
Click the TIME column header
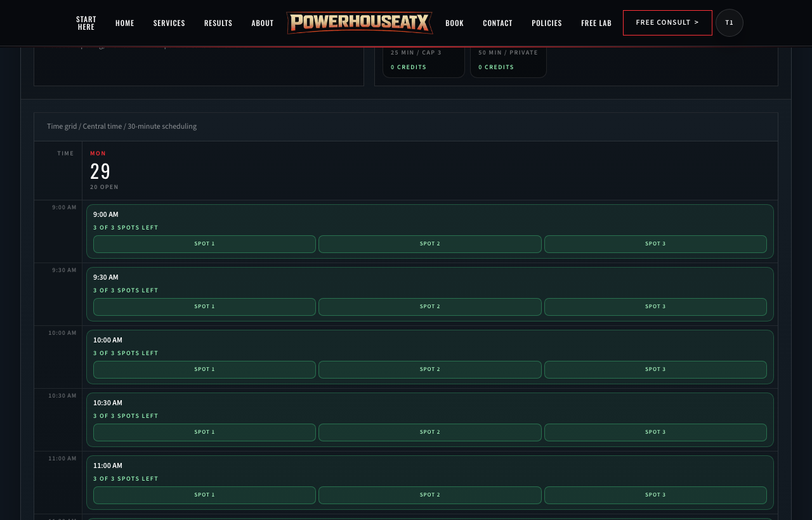pyautogui.click(x=65, y=153)
